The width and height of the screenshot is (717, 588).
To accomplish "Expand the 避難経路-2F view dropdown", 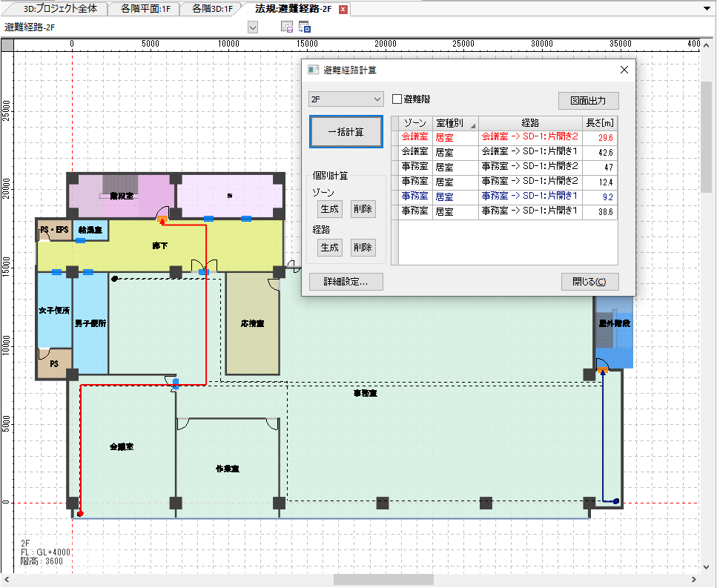I will click(253, 27).
